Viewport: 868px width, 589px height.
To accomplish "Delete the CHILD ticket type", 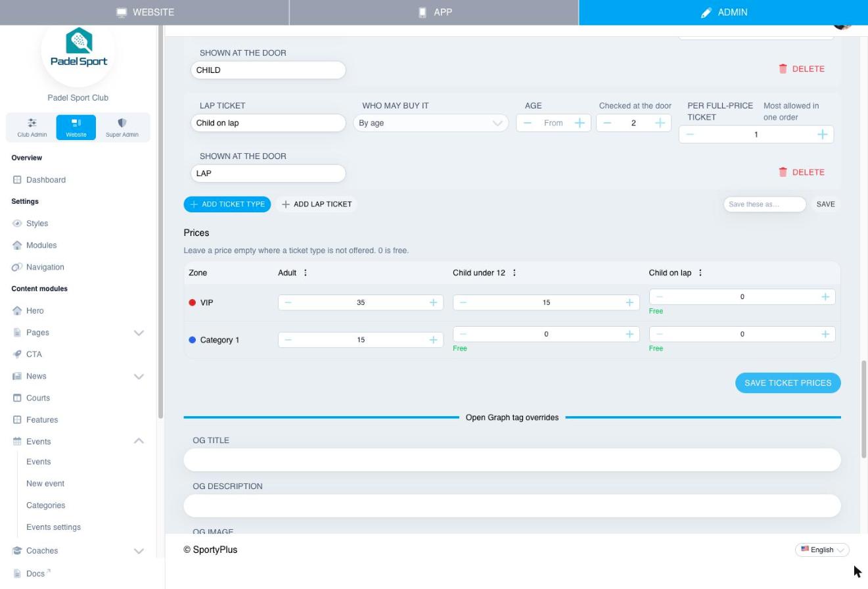I will tap(801, 68).
